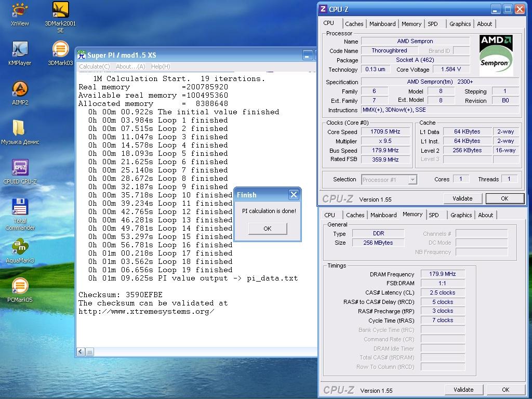Open the PCMark05 desktop shortcut
This screenshot has height=399, width=532.
tap(20, 290)
